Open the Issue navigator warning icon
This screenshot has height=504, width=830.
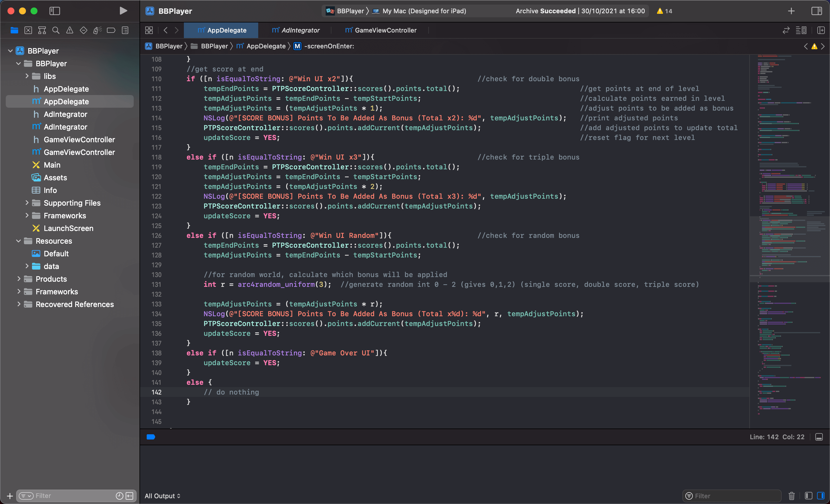pyautogui.click(x=70, y=30)
